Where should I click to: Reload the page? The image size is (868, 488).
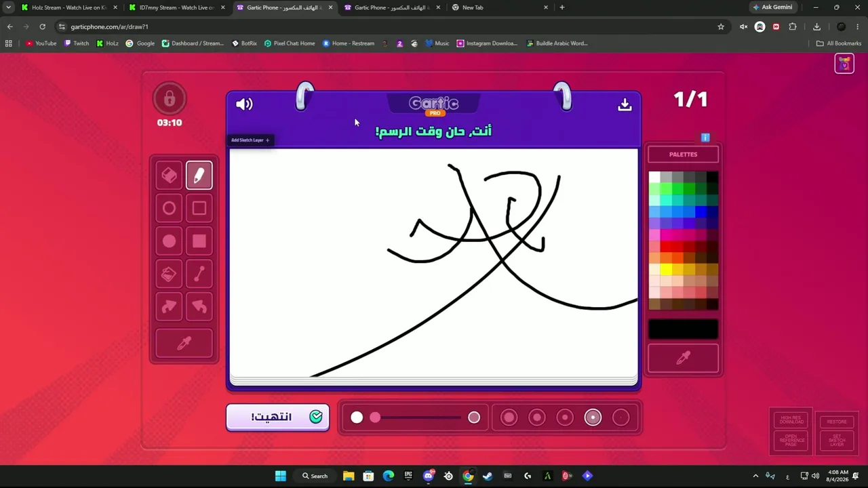(42, 26)
